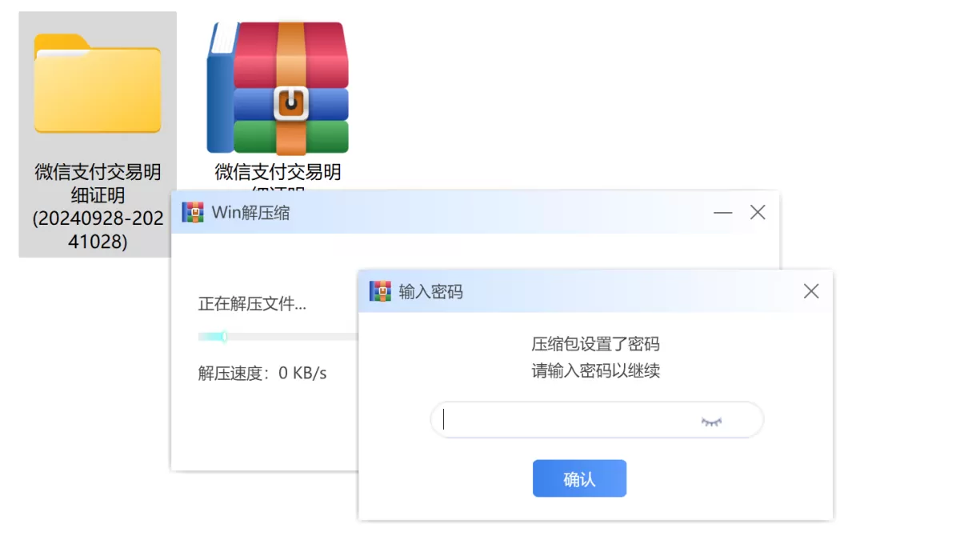Click the 输入密码 dialog title icon
Viewport: 960px width, 560px height.
(380, 291)
